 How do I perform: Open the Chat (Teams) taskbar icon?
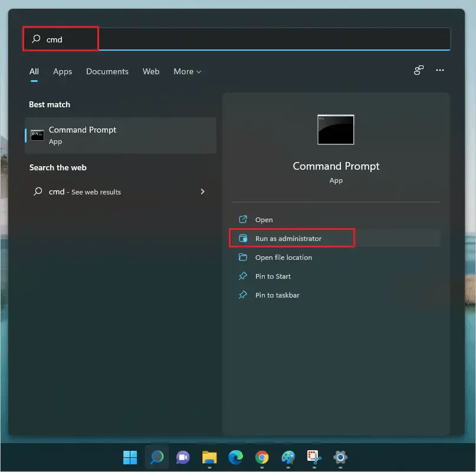(x=183, y=457)
